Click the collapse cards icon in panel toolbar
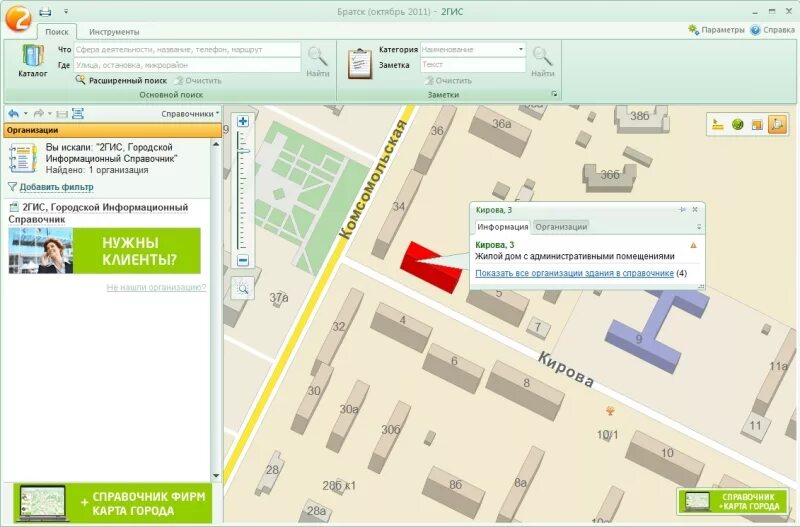This screenshot has width=800, height=527. click(x=62, y=114)
